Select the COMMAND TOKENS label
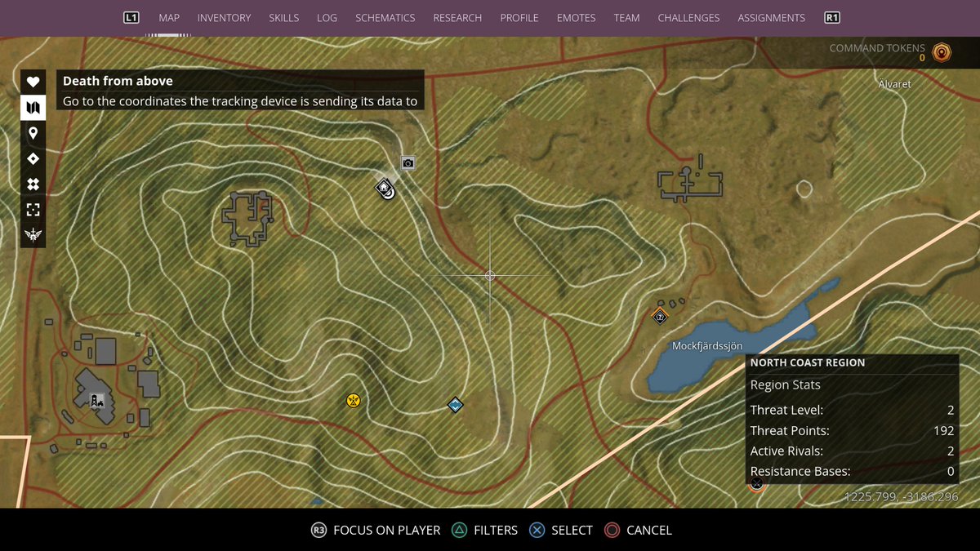 click(877, 48)
